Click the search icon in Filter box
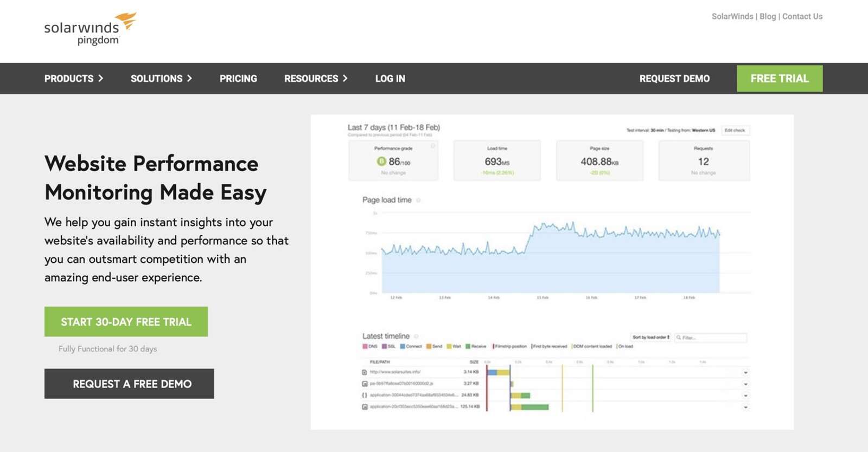This screenshot has width=868, height=452. [679, 338]
